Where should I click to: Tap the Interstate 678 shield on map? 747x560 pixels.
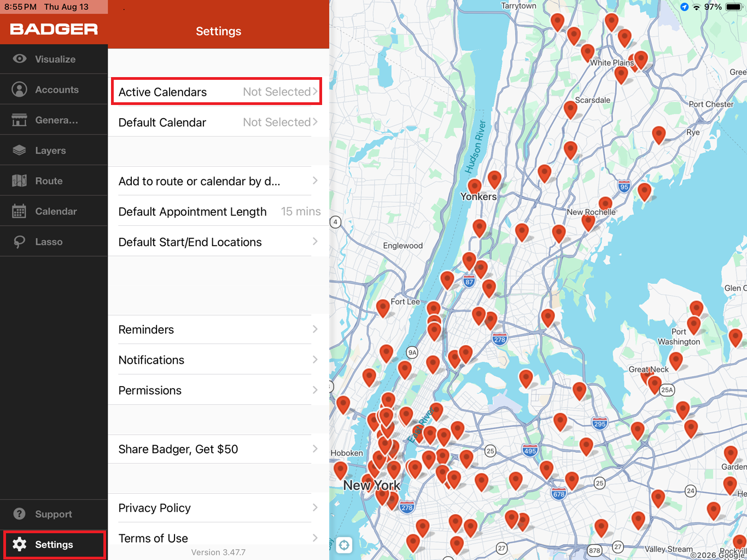(x=558, y=494)
